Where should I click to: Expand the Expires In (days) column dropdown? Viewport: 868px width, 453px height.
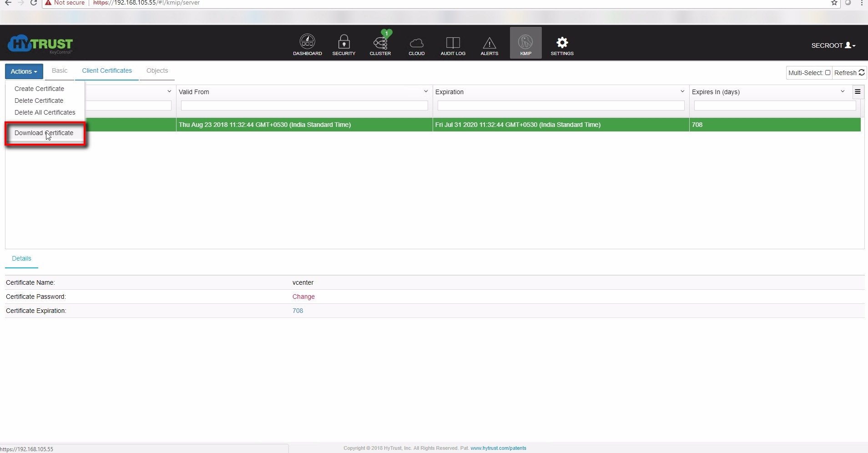click(x=843, y=91)
